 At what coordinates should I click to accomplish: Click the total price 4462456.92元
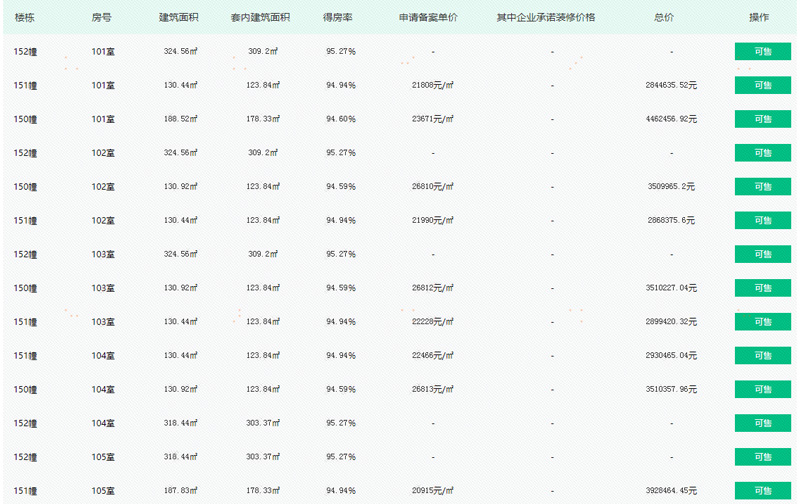click(671, 119)
